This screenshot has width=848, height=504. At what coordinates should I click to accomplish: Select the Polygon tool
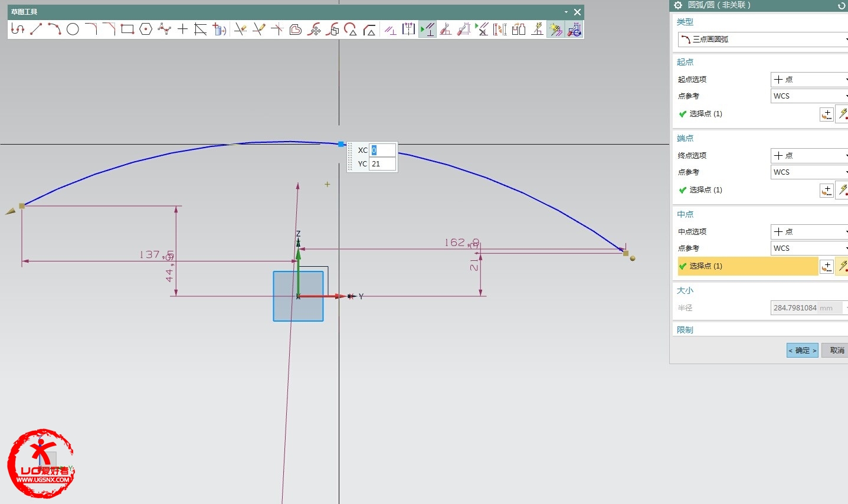pos(146,29)
